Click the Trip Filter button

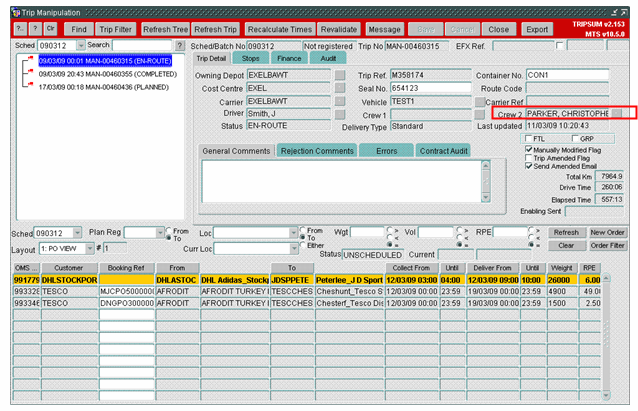pos(116,29)
